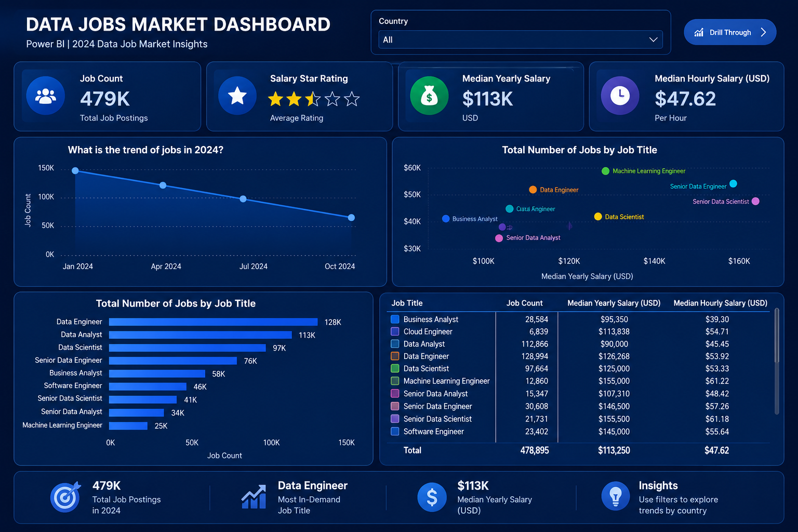Viewport: 798px width, 532px height.
Task: Toggle the Business Analyst row checkbox
Action: [x=395, y=319]
